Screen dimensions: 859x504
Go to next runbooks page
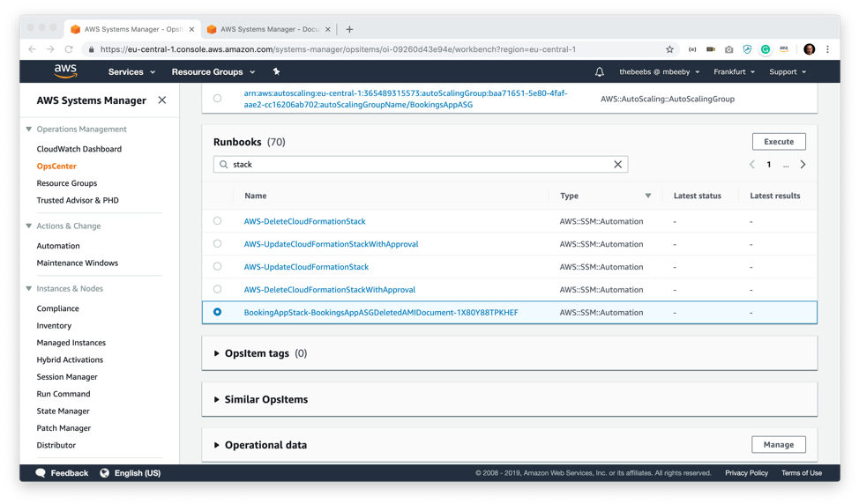tap(803, 164)
